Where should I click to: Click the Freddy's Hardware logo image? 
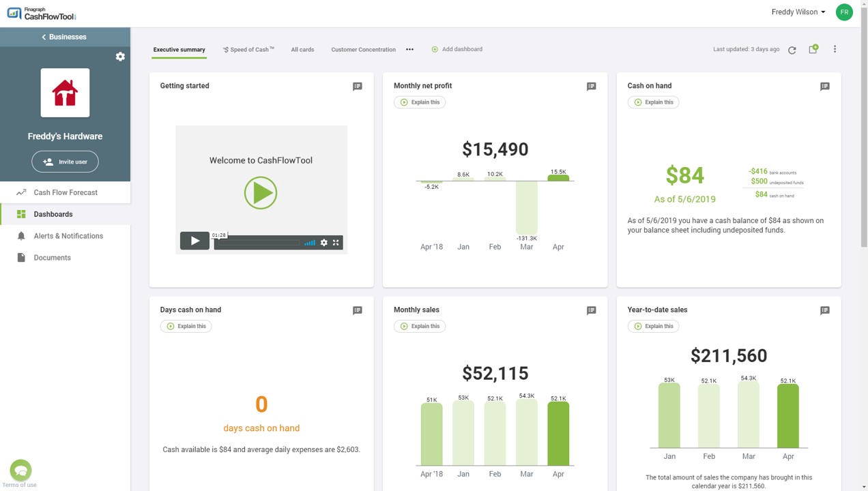pos(65,93)
